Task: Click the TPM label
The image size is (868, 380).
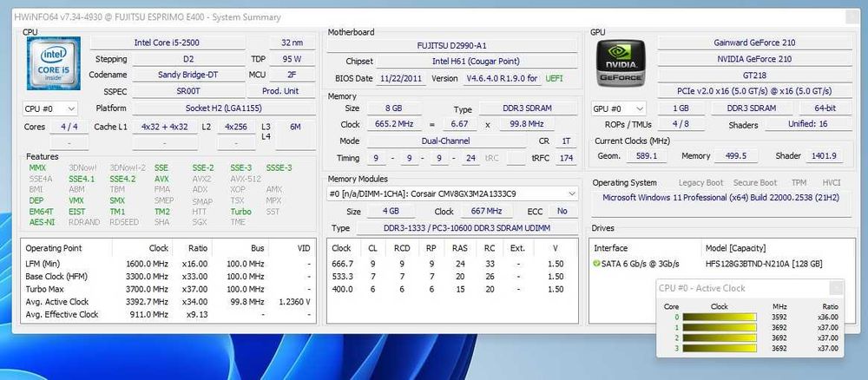Action: click(x=799, y=182)
